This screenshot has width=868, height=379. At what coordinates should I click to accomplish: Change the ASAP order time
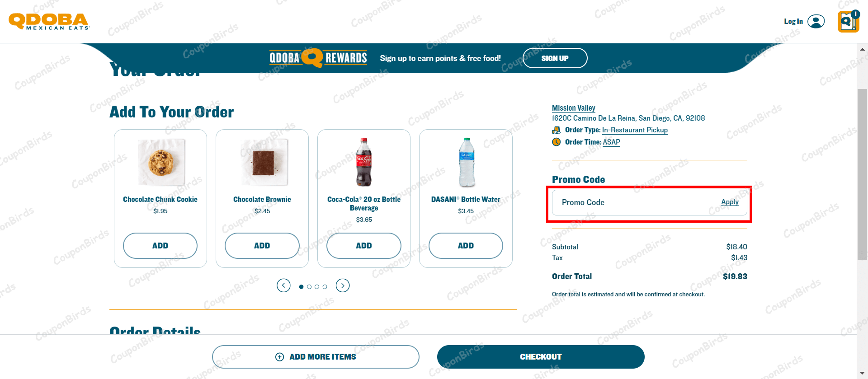click(x=611, y=142)
